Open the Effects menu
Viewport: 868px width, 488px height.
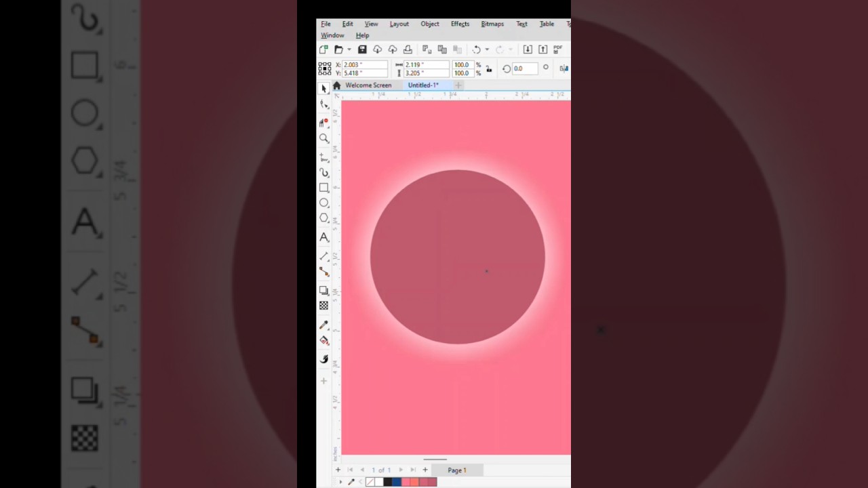click(x=460, y=24)
